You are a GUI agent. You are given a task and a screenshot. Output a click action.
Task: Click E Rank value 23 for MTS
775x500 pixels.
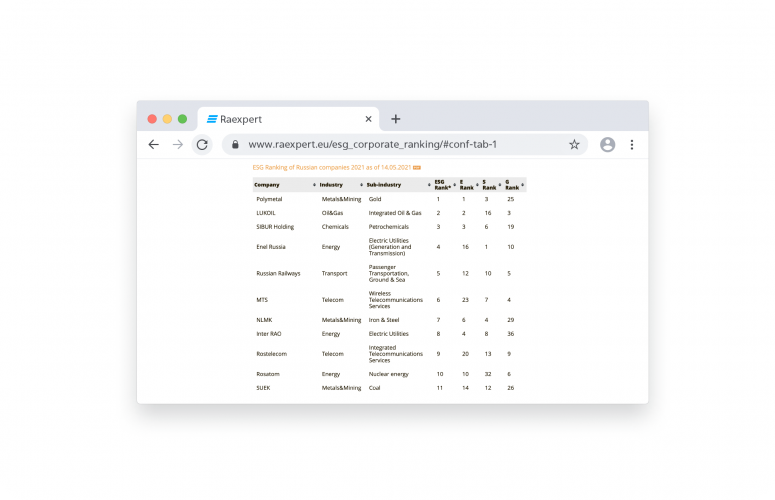coord(465,300)
